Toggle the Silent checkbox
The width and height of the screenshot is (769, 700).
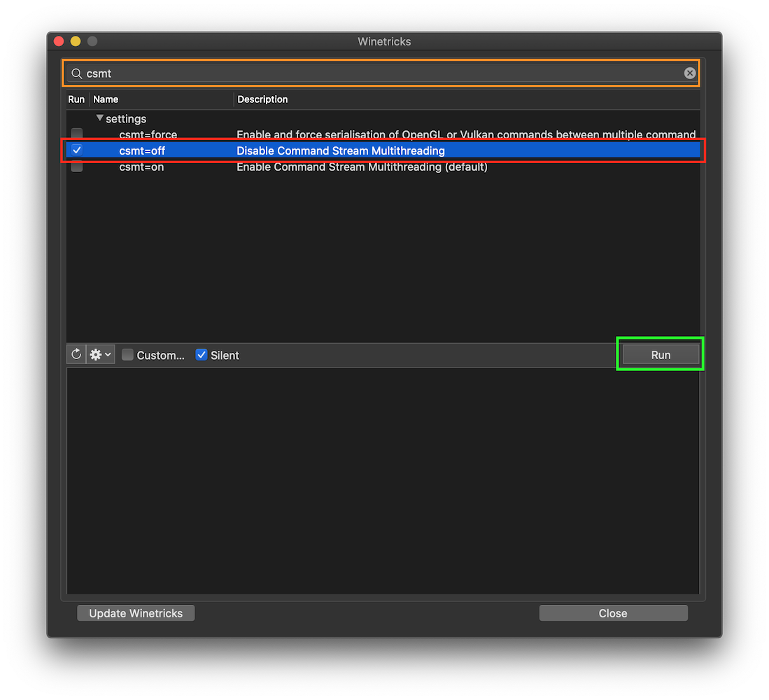click(x=201, y=355)
